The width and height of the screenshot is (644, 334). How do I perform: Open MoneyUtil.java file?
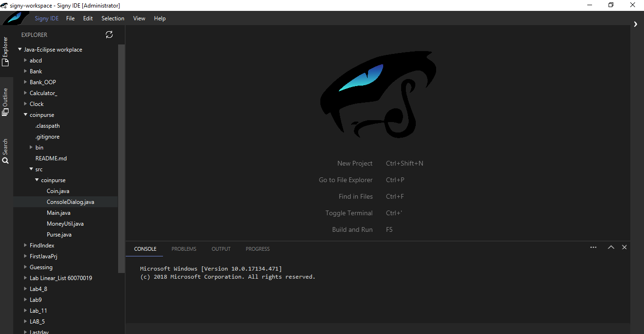(66, 224)
